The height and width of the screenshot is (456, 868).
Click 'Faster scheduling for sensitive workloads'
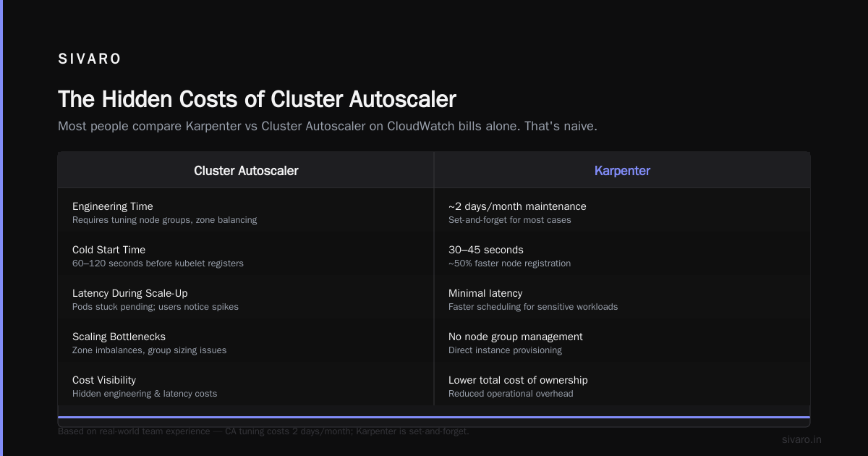pyautogui.click(x=533, y=307)
